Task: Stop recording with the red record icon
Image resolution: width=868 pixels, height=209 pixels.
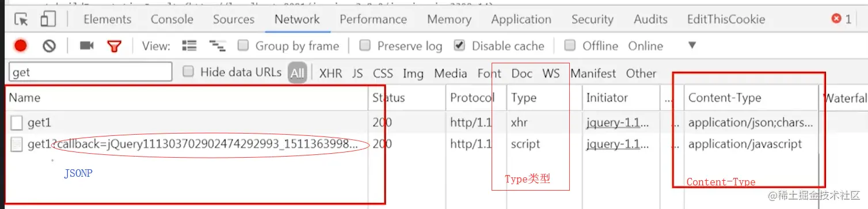Action: tap(21, 46)
